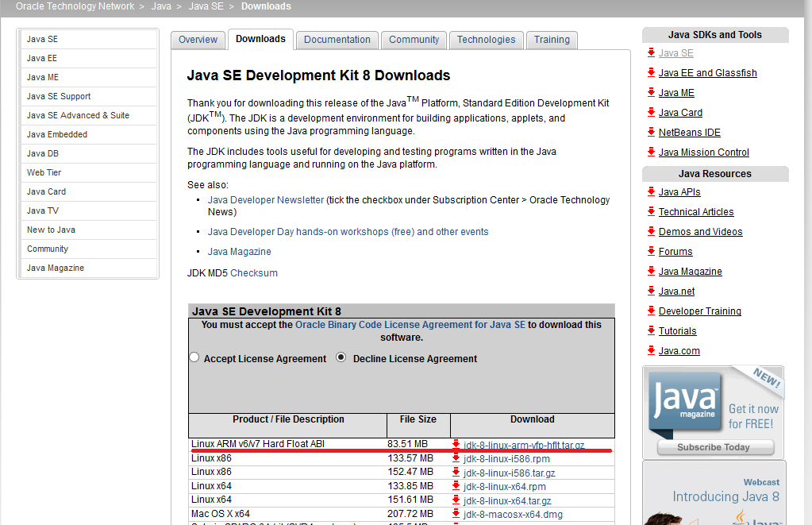Click red arrow icon beside Java.com
The image size is (812, 525).
tap(652, 350)
